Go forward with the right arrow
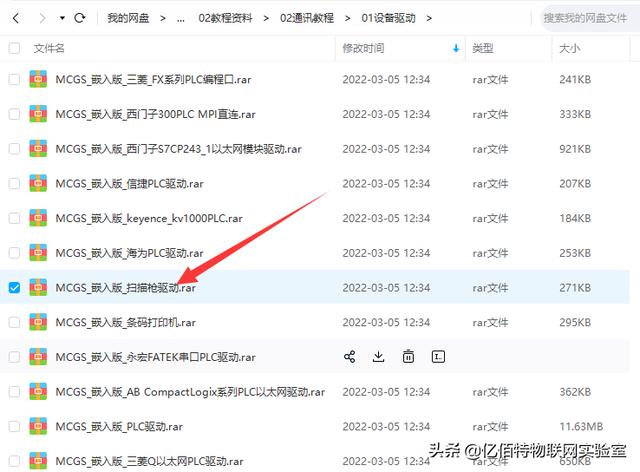This screenshot has height=472, width=640. (x=42, y=18)
